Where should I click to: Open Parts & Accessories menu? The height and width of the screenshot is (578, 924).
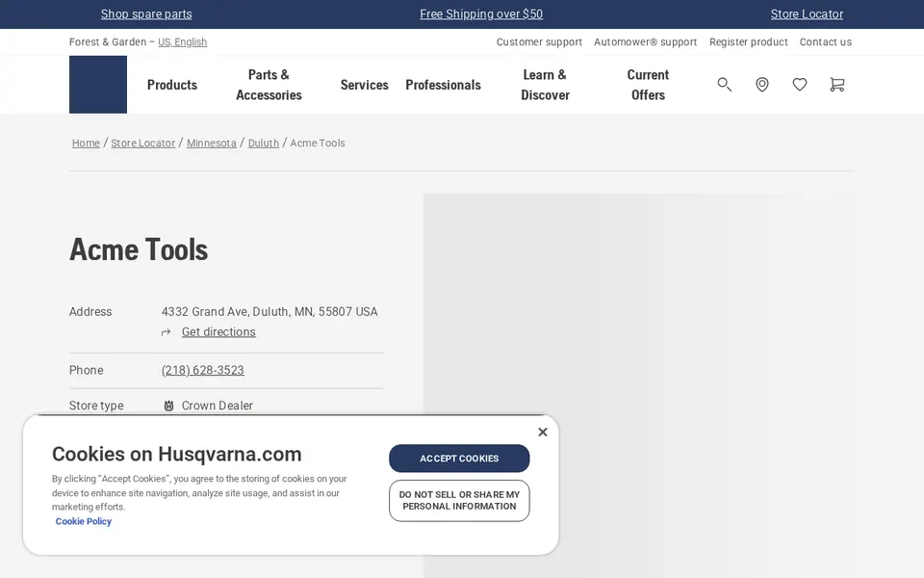[x=269, y=85]
